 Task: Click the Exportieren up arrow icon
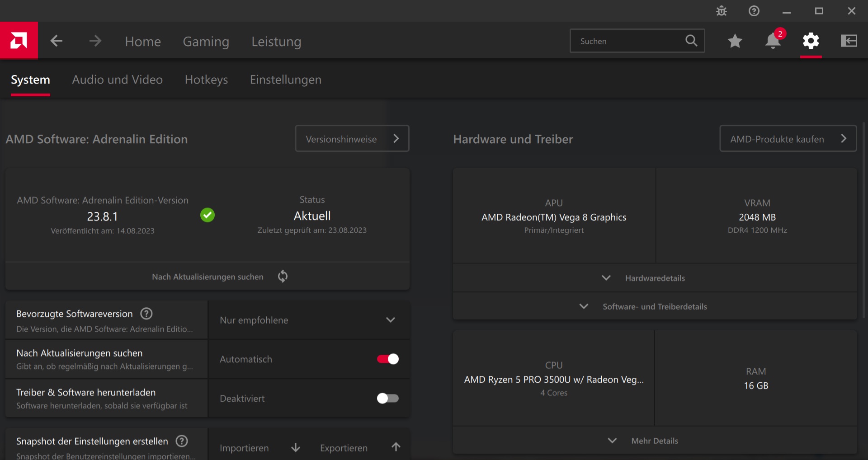(396, 447)
